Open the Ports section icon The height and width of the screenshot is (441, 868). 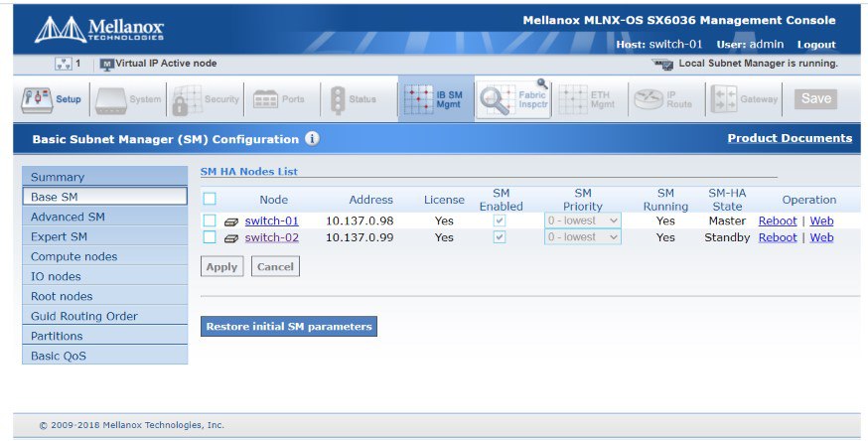pos(265,99)
